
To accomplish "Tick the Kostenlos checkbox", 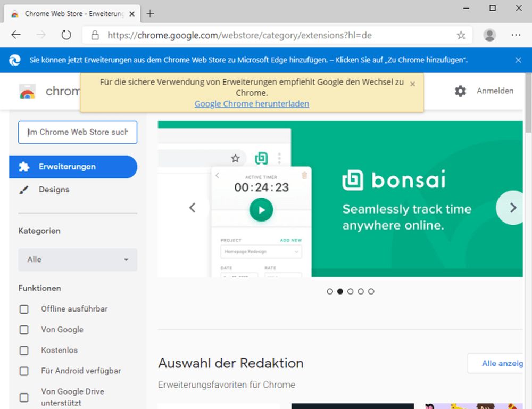I will pyautogui.click(x=24, y=350).
